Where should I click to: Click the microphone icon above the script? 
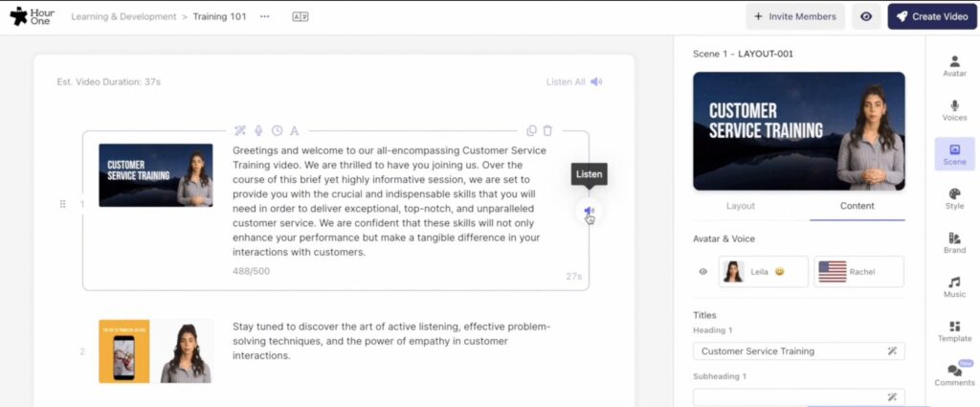click(258, 131)
